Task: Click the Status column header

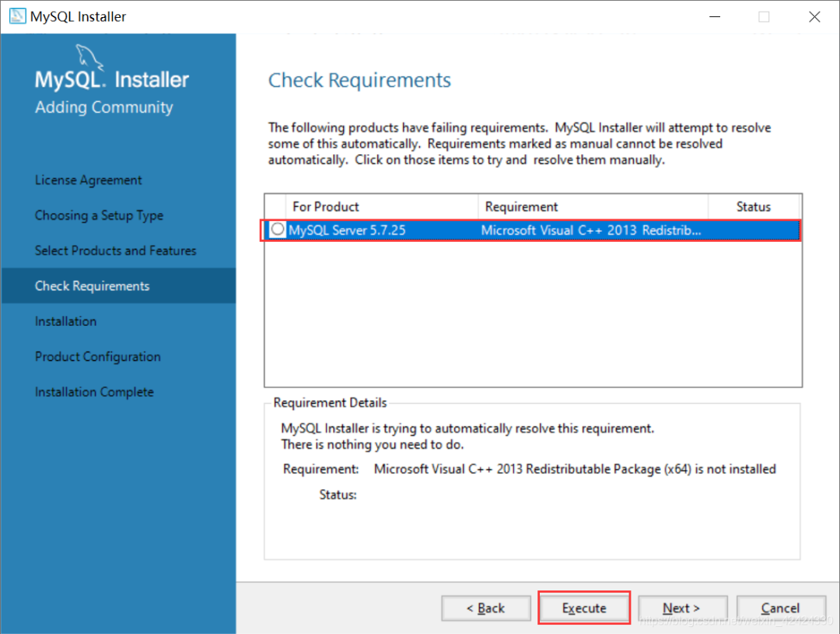Action: click(753, 207)
